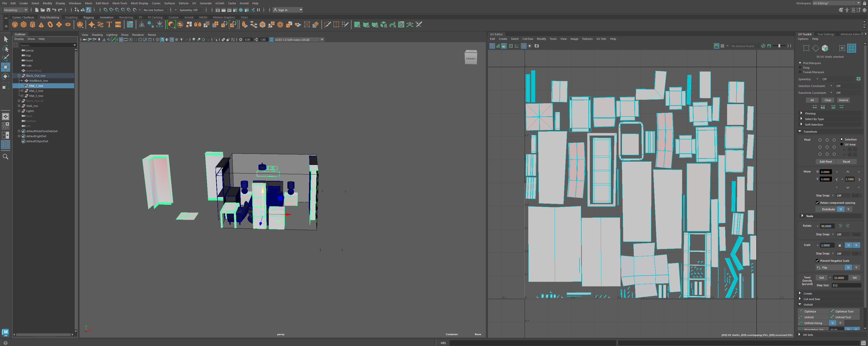Viewport: 868px width, 346px height.
Task: Collapse the Block_Out_low outliner node
Action: tap(19, 76)
